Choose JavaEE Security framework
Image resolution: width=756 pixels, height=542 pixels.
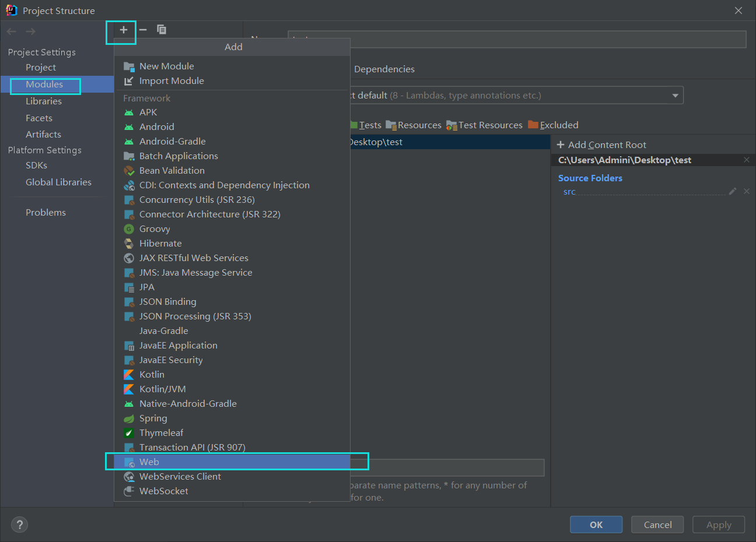pyautogui.click(x=232, y=360)
